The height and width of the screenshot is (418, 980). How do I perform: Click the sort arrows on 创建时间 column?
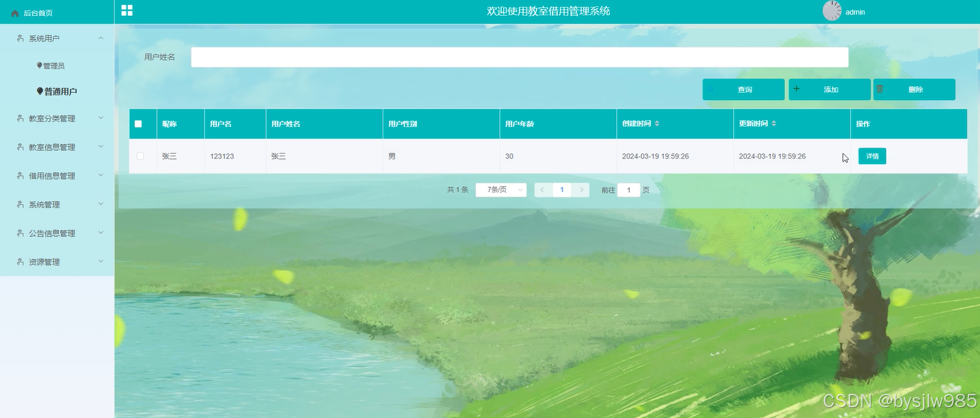click(657, 123)
